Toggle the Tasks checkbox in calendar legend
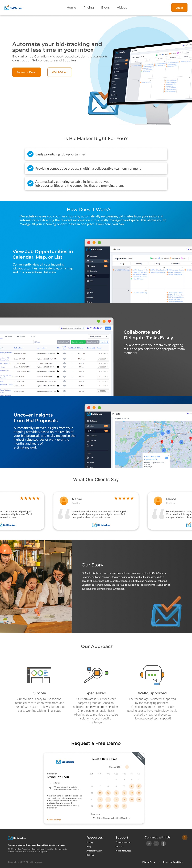 182,258
